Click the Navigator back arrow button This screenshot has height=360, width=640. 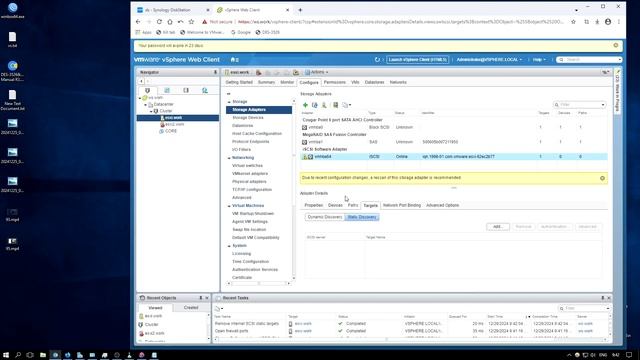point(141,81)
